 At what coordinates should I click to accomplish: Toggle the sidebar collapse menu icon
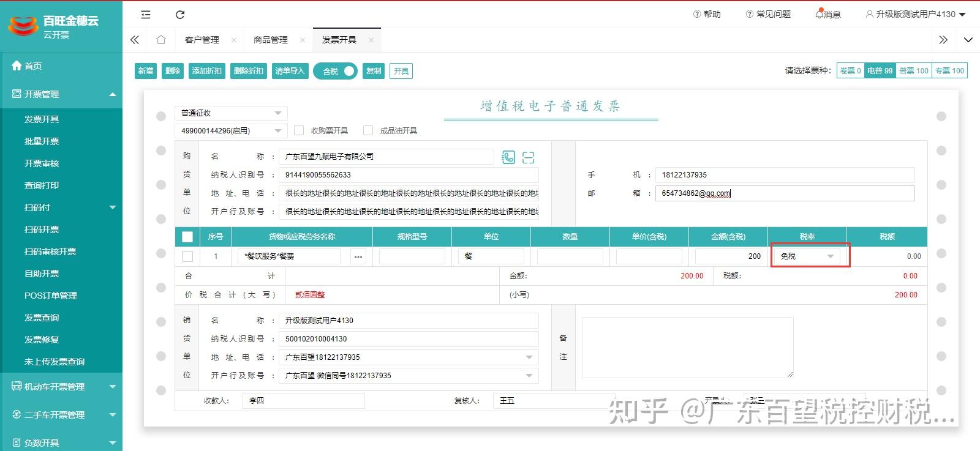[x=145, y=15]
